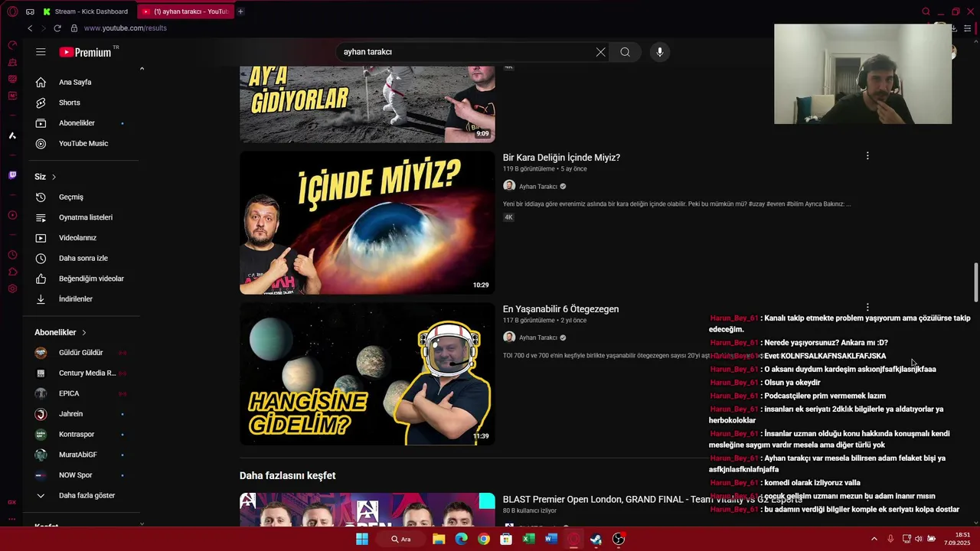Image resolution: width=980 pixels, height=551 pixels.
Task: Open Google Chrome from taskbar
Action: (x=483, y=539)
